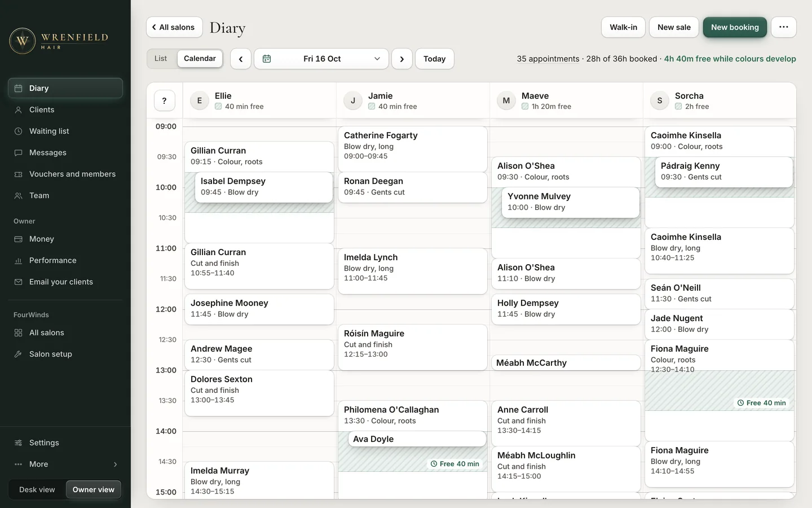This screenshot has height=508, width=812.
Task: Toggle Sorcha's 2h free checkbox
Action: [678, 106]
